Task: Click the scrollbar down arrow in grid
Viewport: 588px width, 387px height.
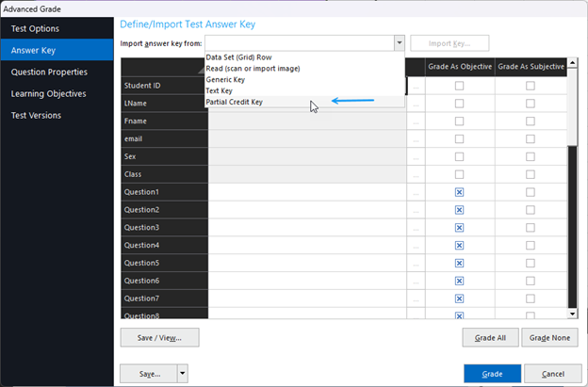Action: click(571, 313)
